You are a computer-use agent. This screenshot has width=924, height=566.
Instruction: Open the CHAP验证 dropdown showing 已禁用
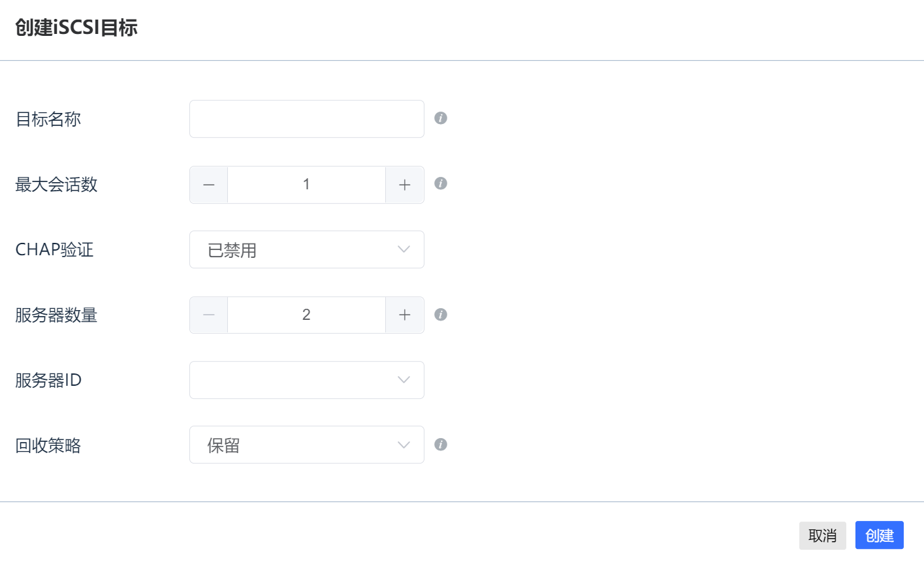[307, 249]
